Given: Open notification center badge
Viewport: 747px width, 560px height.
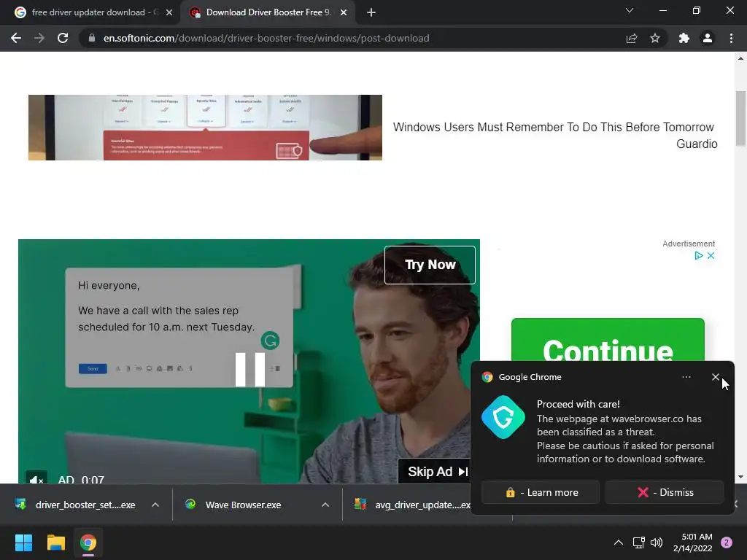Looking at the screenshot, I should click(x=727, y=542).
